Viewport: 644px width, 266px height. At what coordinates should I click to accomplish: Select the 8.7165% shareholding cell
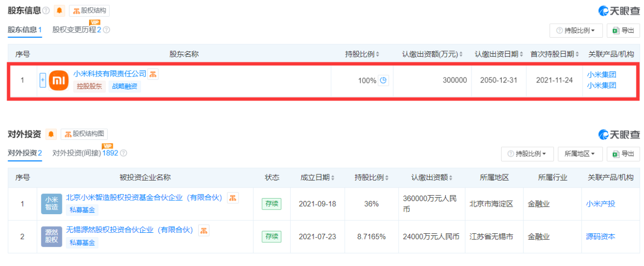click(x=371, y=236)
